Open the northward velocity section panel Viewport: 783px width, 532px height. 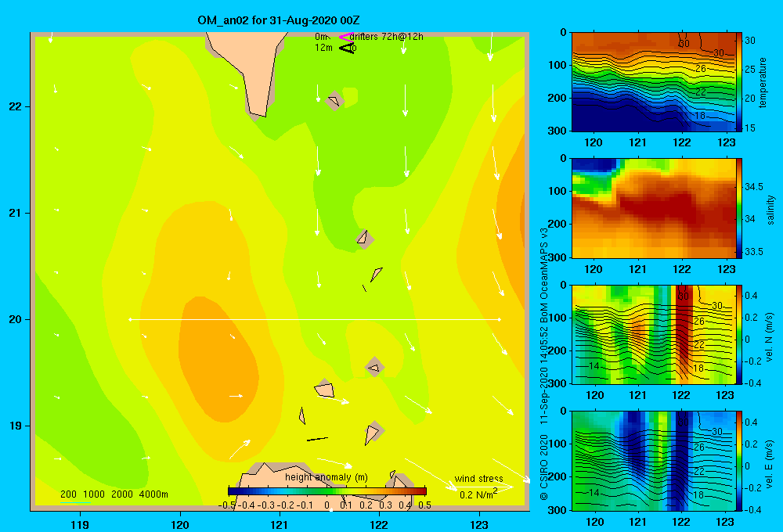[653, 334]
